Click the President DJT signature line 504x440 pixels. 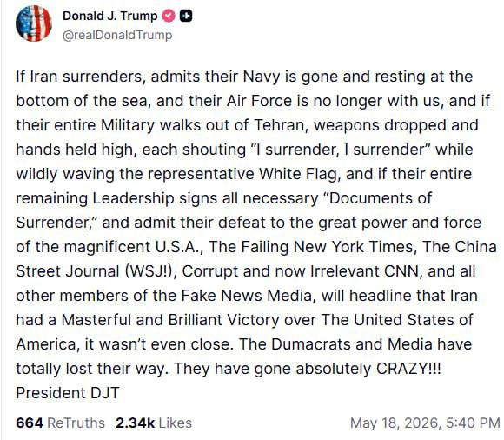68,393
